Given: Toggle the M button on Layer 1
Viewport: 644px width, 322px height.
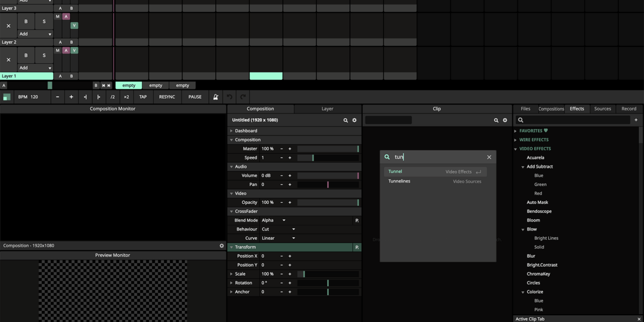Looking at the screenshot, I should [58, 50].
